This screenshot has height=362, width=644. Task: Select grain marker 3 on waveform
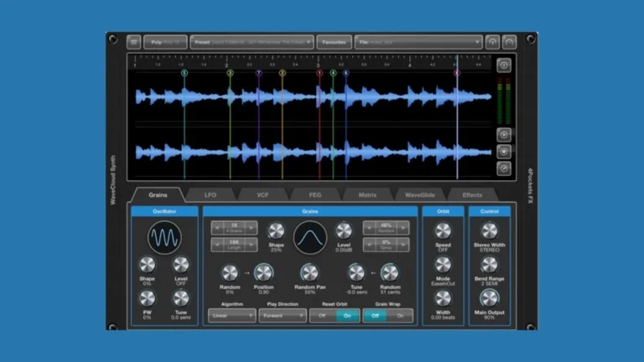(x=230, y=73)
